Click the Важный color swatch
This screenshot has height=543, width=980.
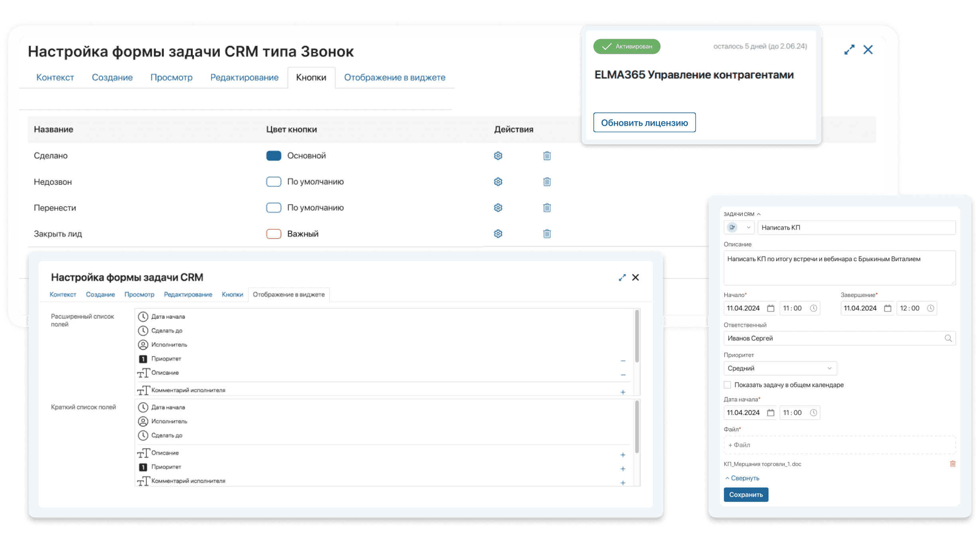coord(274,234)
